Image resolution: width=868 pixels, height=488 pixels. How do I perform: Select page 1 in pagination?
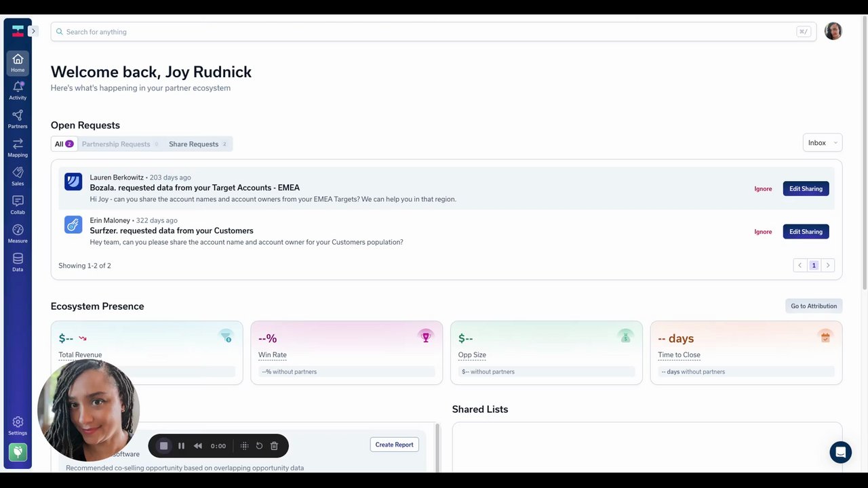(x=814, y=265)
